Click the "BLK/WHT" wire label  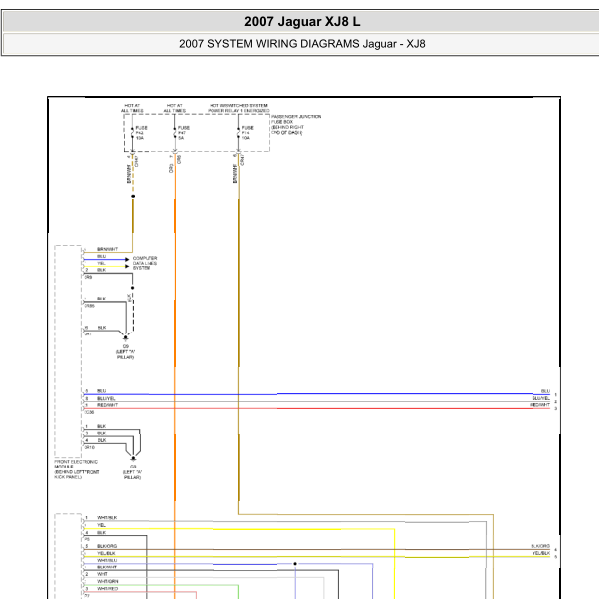(x=107, y=567)
